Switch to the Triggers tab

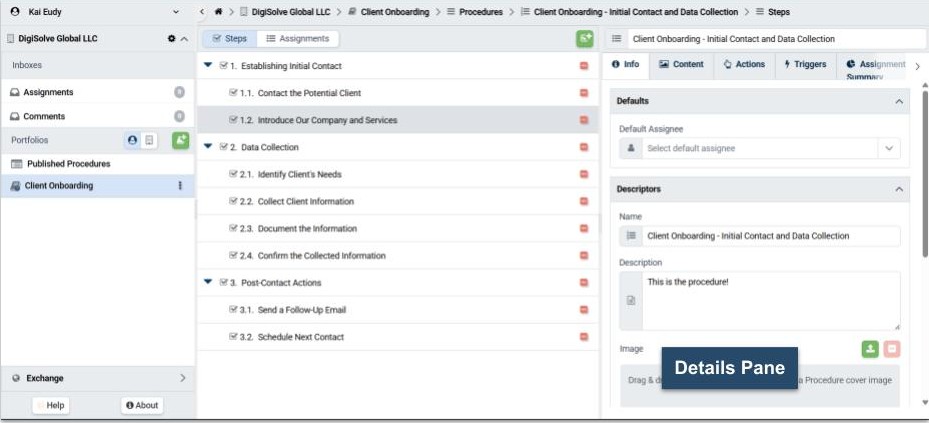click(x=804, y=64)
